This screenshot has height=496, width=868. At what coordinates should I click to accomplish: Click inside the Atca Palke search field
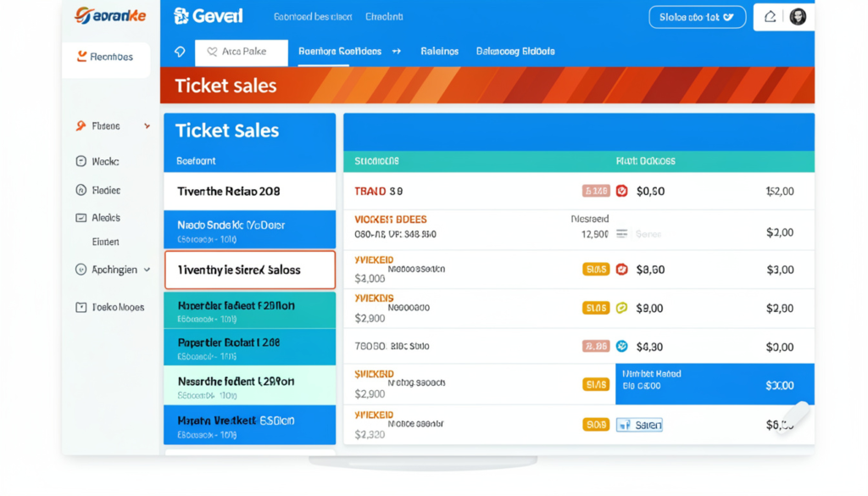(246, 52)
